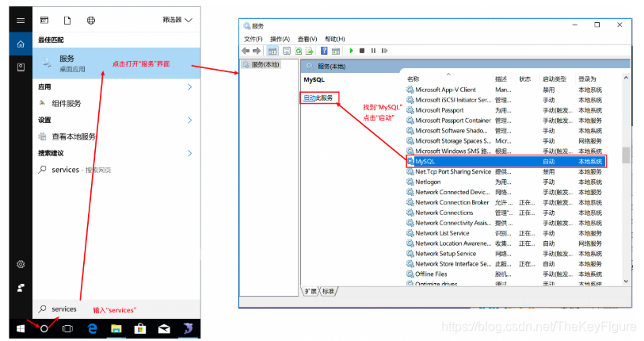
Task: Select the Microsoft Passport service row
Action: [x=506, y=110]
